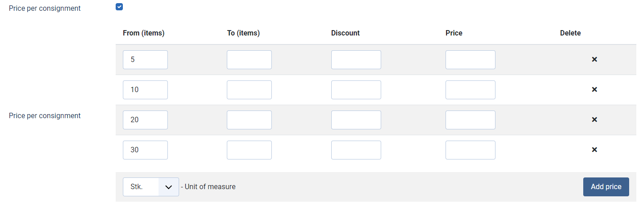Click the From field containing 20
This screenshot has width=644, height=208.
pos(145,120)
